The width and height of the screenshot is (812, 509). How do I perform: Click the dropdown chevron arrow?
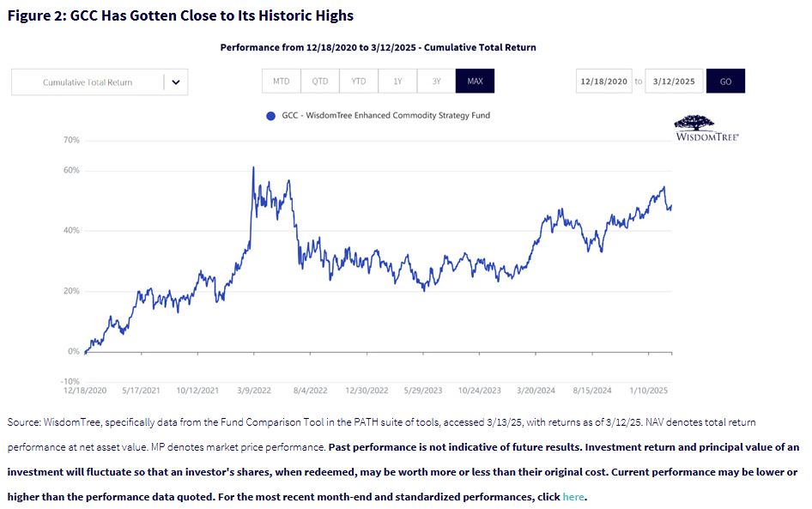click(x=175, y=81)
